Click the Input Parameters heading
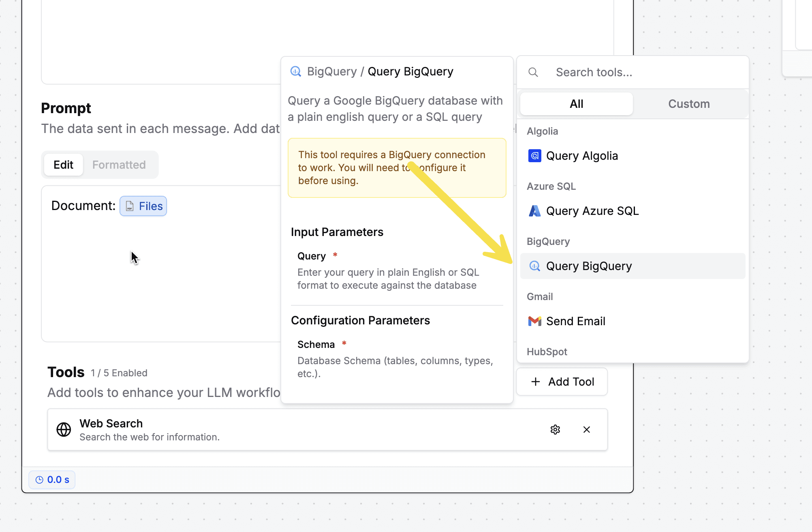Screen dimensions: 812x532 point(337,232)
